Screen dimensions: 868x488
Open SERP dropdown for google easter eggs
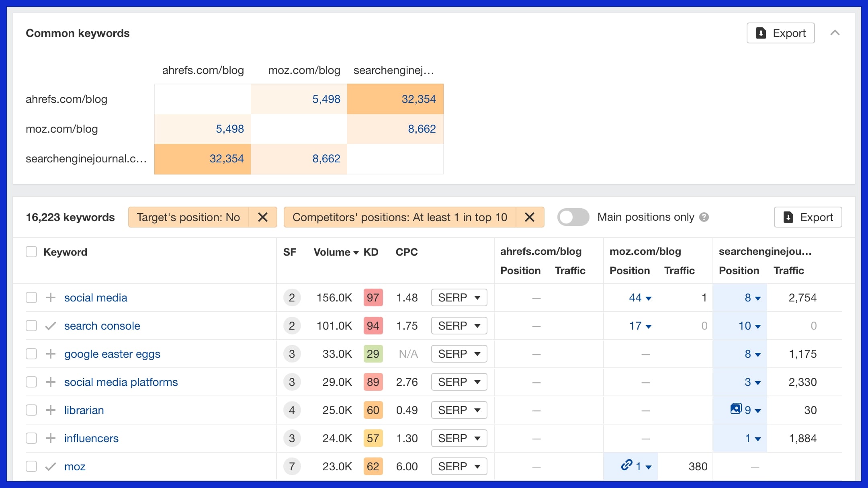(459, 354)
